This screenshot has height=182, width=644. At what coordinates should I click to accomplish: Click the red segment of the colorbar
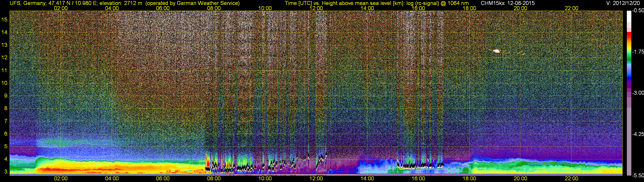pos(629,35)
